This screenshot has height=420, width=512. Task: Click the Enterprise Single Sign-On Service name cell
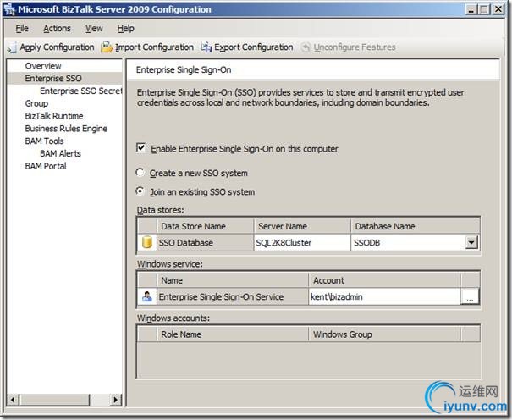[x=232, y=297]
